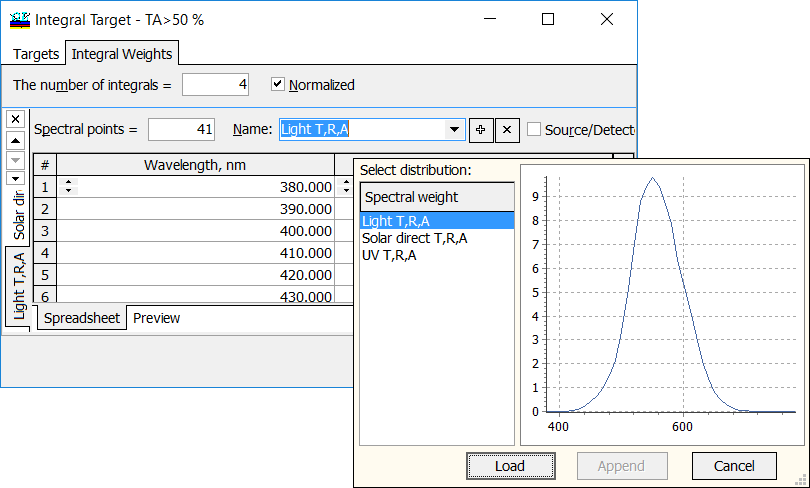Switch to the Targets tab
Viewport: 810px width, 488px height.
(36, 54)
